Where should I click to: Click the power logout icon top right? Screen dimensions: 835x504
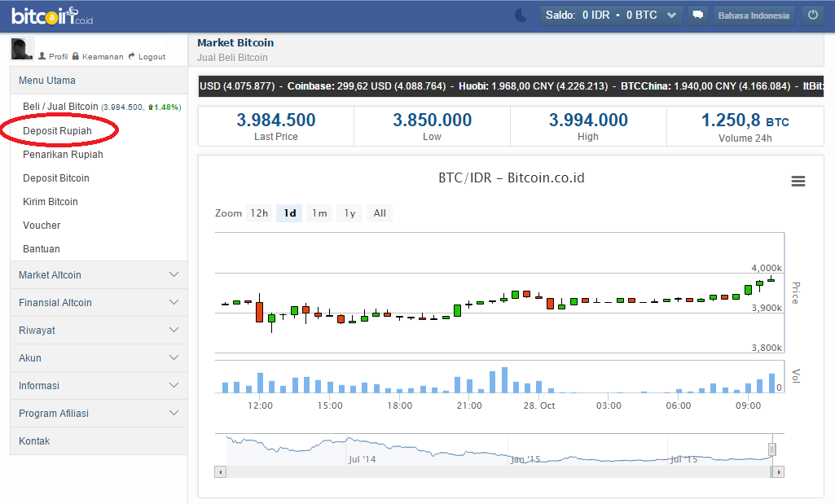point(812,14)
